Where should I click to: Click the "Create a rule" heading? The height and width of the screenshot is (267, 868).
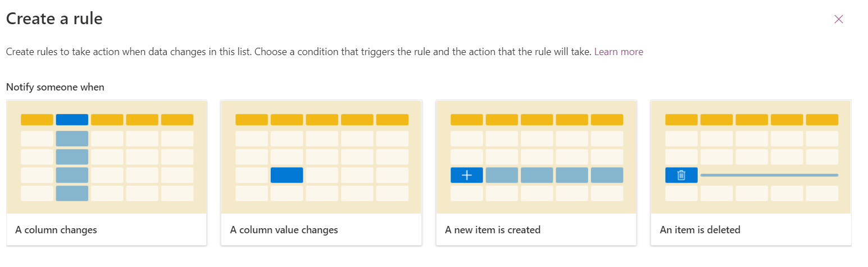[54, 19]
